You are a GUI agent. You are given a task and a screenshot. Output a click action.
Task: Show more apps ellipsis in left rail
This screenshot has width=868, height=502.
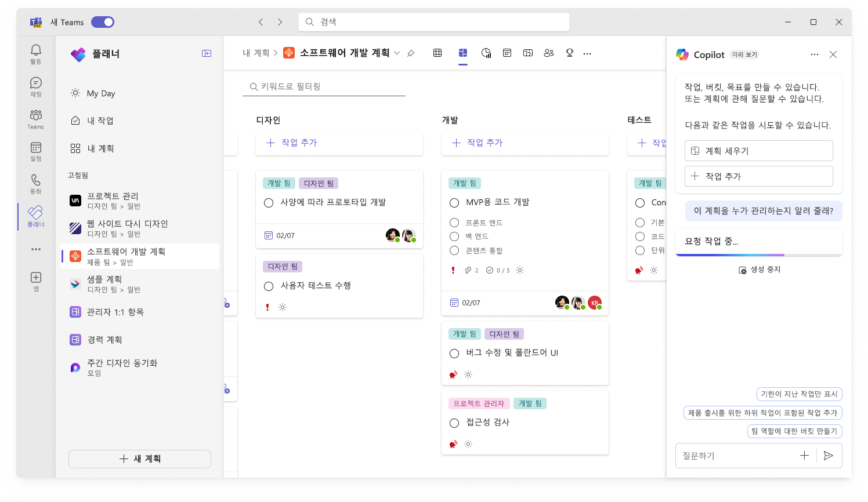(36, 249)
